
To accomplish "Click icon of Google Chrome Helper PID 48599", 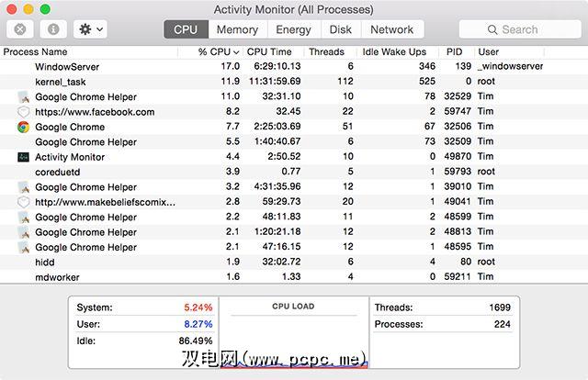I will (24, 217).
